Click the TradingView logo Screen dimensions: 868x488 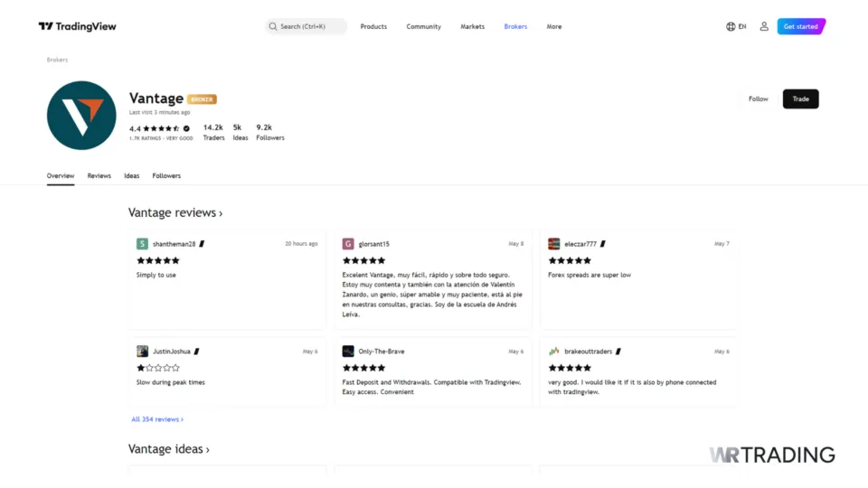click(x=78, y=27)
